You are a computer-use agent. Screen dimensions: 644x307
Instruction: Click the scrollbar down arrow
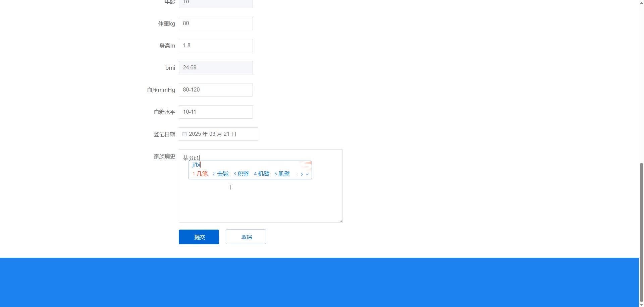tap(641, 305)
